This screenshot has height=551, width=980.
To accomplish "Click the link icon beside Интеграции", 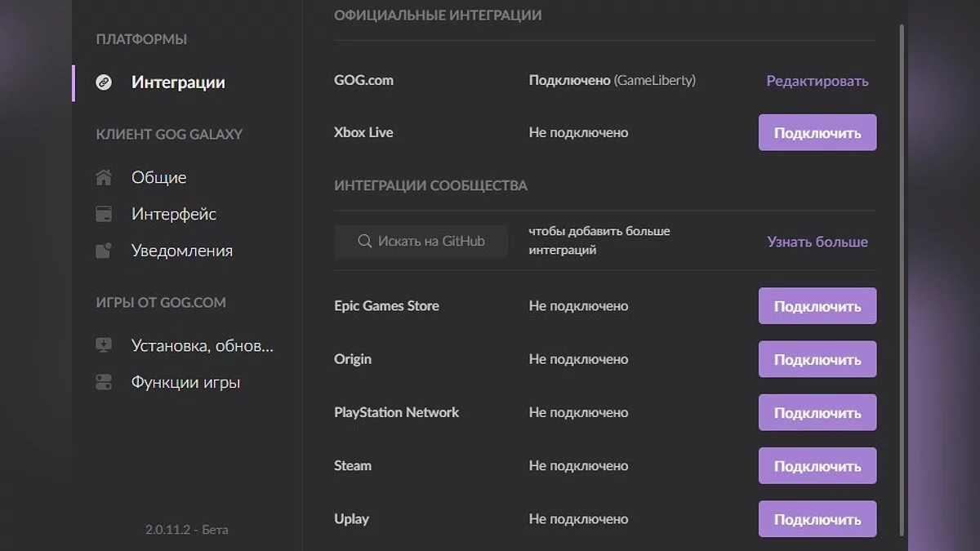I will tap(104, 82).
